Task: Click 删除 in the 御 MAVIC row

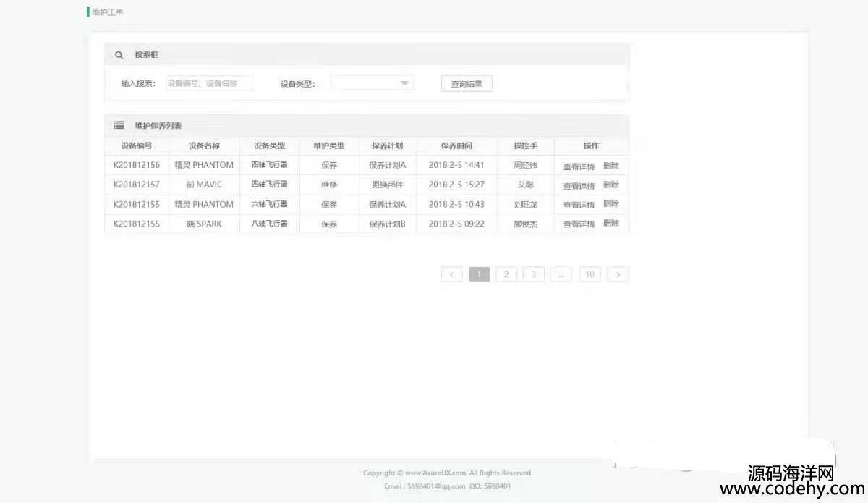Action: [x=611, y=185]
